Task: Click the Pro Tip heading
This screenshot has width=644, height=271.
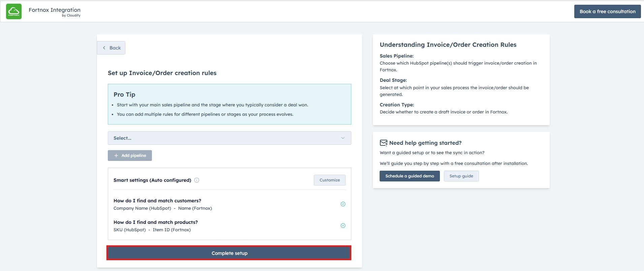Action: [124, 95]
